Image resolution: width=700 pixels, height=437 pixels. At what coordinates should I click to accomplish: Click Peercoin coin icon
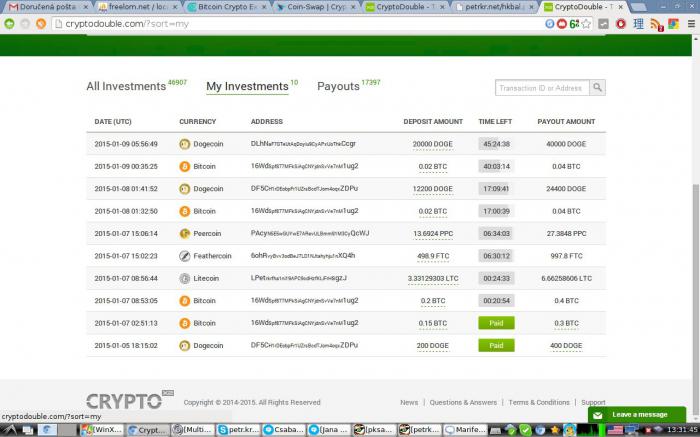[x=184, y=233]
